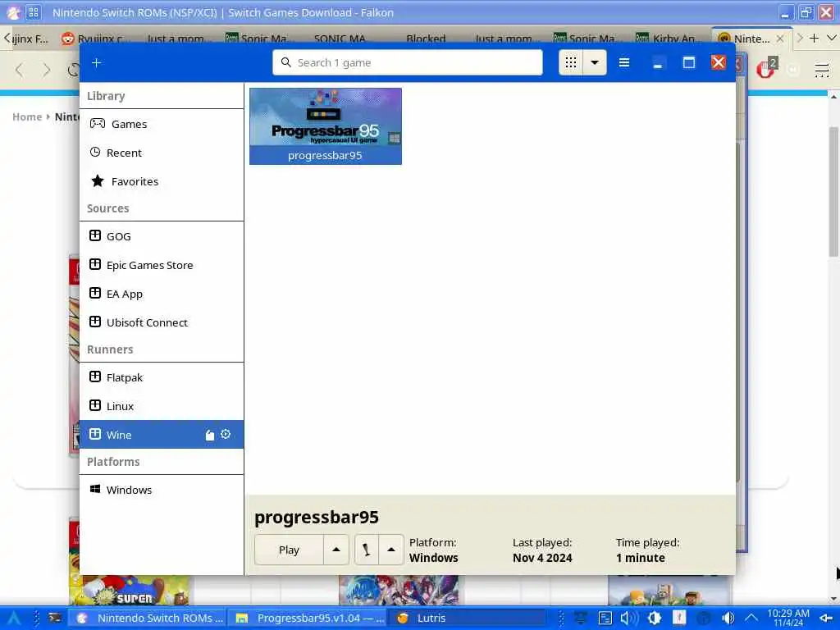Open the half-circle audio tray icon
This screenshot has width=840, height=630.
(x=728, y=619)
